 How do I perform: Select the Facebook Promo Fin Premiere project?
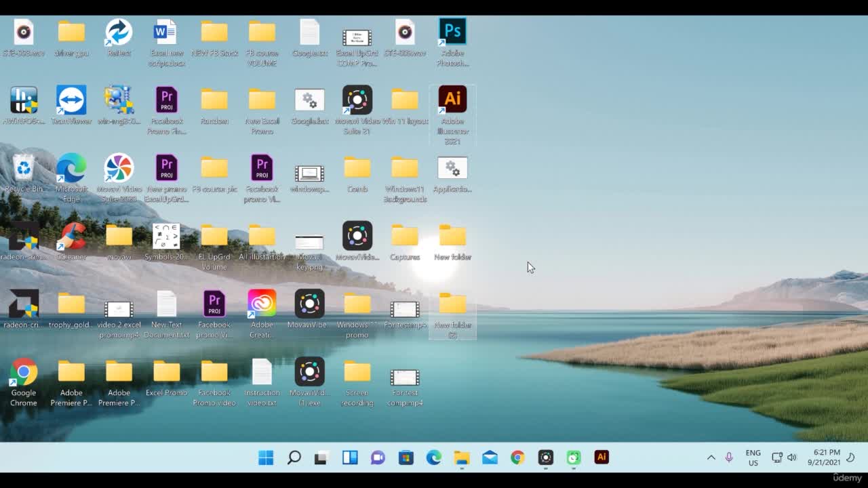pyautogui.click(x=166, y=110)
